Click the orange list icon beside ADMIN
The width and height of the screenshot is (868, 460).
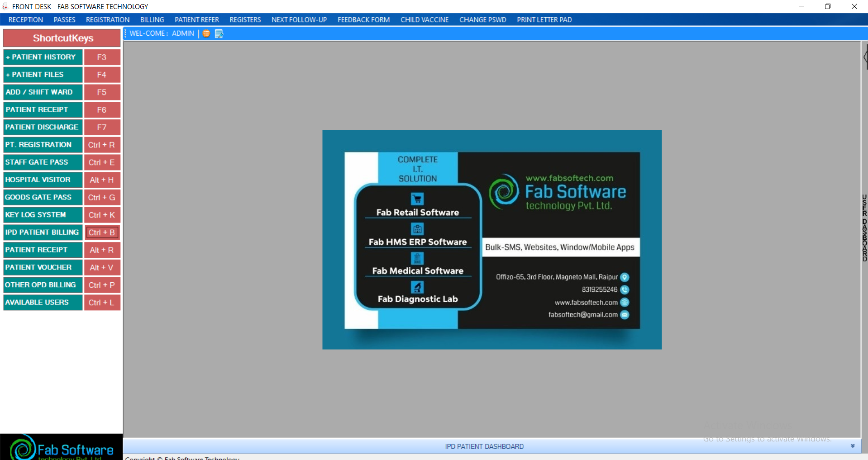[206, 33]
